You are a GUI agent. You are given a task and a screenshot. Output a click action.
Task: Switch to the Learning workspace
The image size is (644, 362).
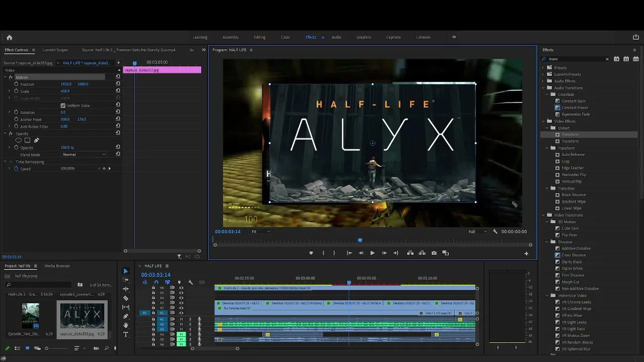(200, 37)
